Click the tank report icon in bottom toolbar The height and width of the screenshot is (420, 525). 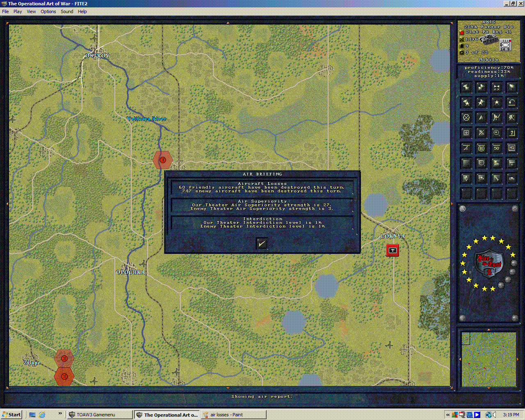(511, 178)
